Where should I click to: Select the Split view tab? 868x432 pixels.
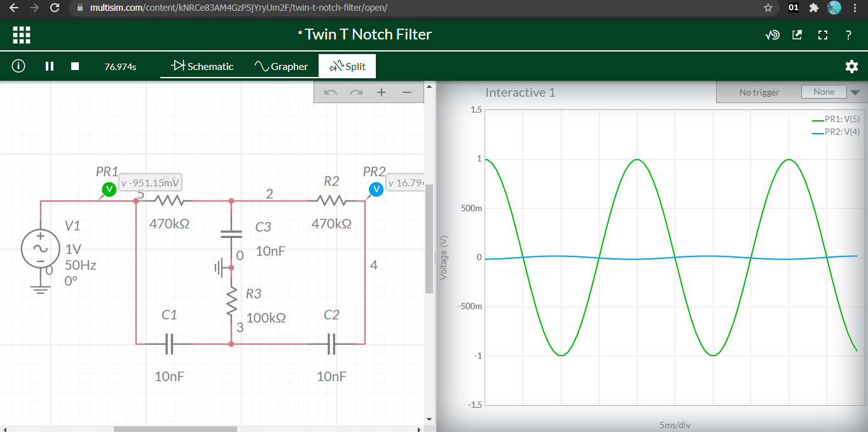tap(347, 66)
